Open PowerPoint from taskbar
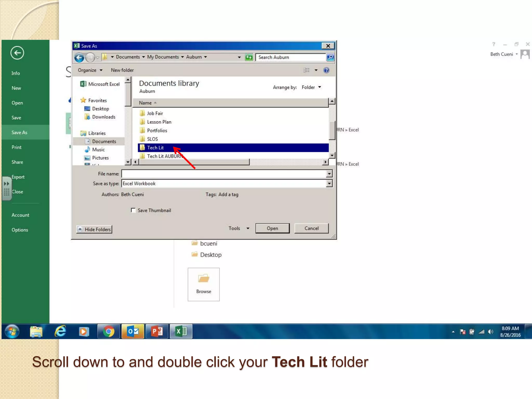 pos(157,331)
